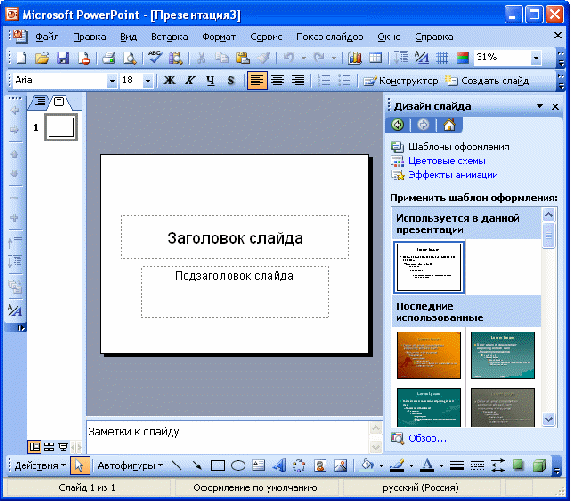The height and width of the screenshot is (502, 571).
Task: Switch to the outline tab in the slide panel
Action: click(40, 101)
